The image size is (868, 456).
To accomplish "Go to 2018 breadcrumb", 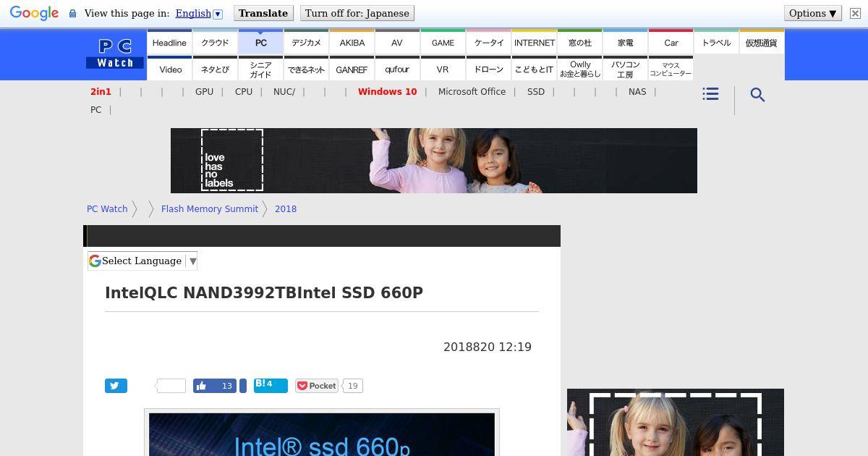I will (286, 209).
